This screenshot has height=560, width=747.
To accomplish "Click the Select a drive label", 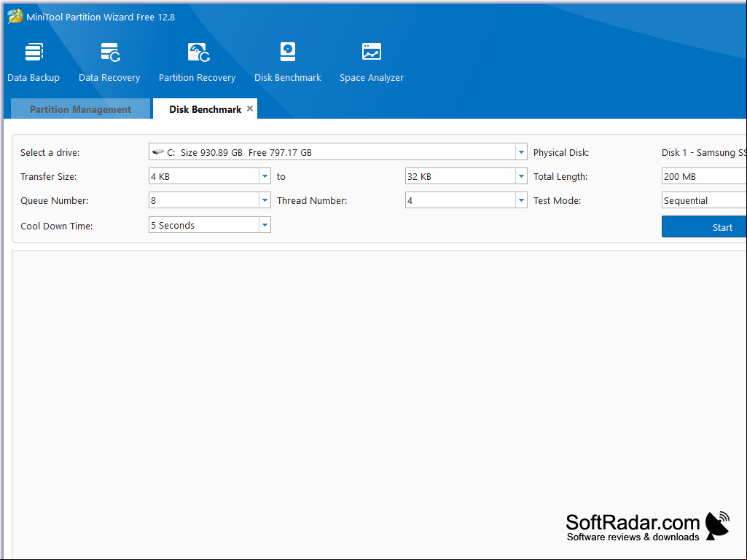I will [50, 152].
